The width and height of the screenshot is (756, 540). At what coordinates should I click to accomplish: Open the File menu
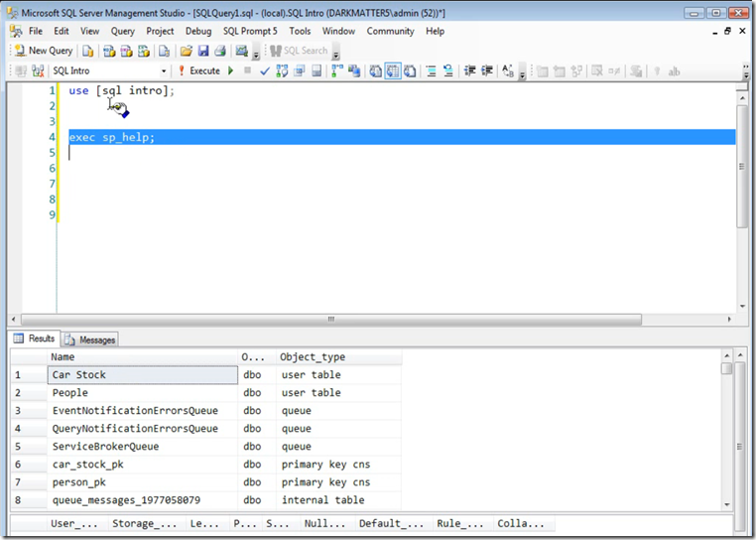[36, 31]
